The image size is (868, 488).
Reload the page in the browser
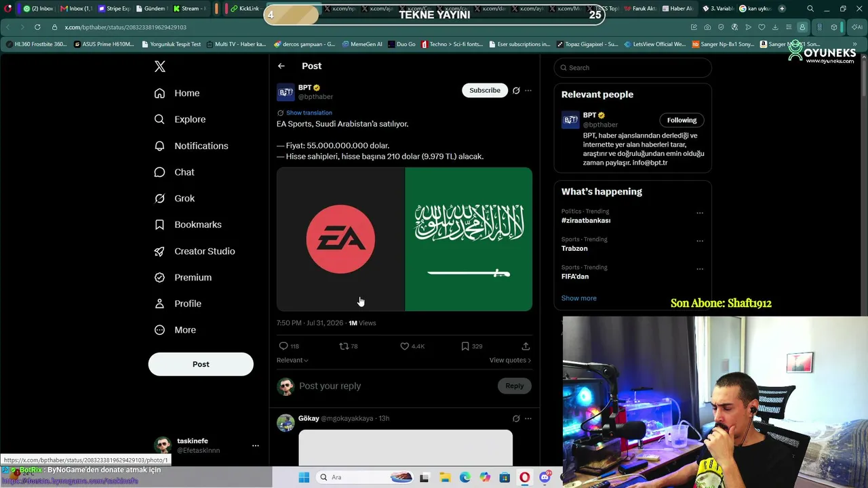pos(37,27)
